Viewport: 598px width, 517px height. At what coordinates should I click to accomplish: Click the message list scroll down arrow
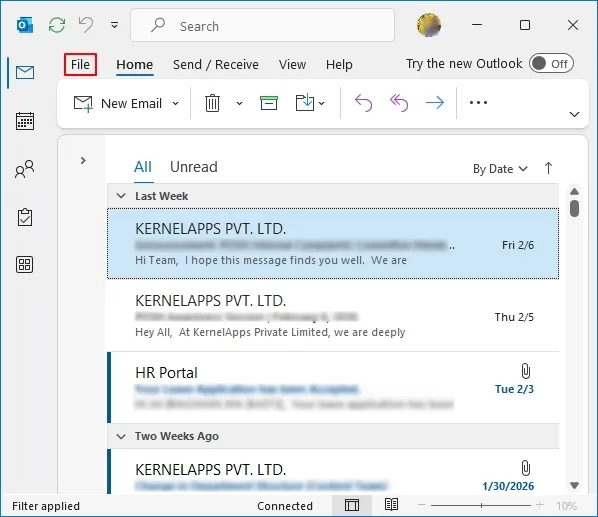tap(575, 485)
